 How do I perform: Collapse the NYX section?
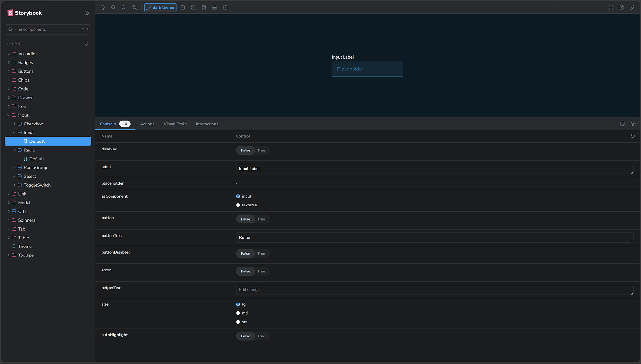pos(14,44)
